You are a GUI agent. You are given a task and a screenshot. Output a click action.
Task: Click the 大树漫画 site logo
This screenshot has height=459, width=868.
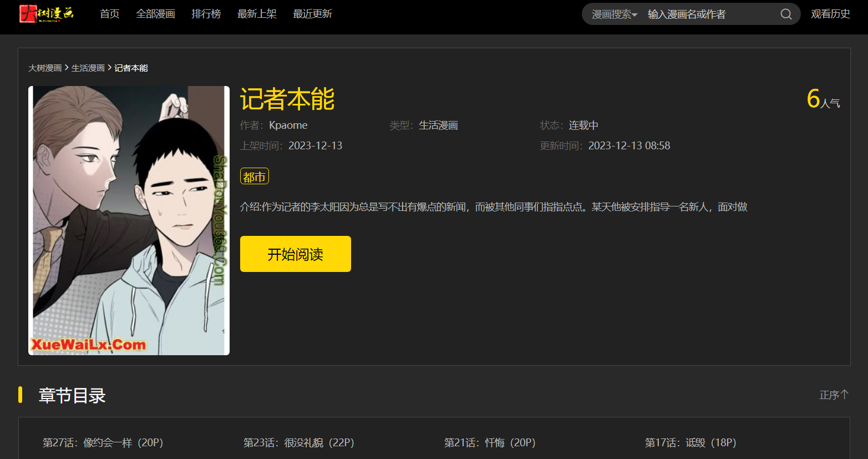click(47, 13)
